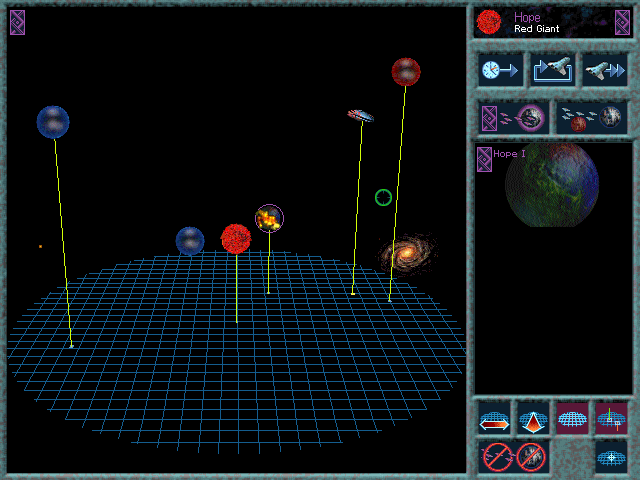Click the "Hope" star name text

click(527, 18)
